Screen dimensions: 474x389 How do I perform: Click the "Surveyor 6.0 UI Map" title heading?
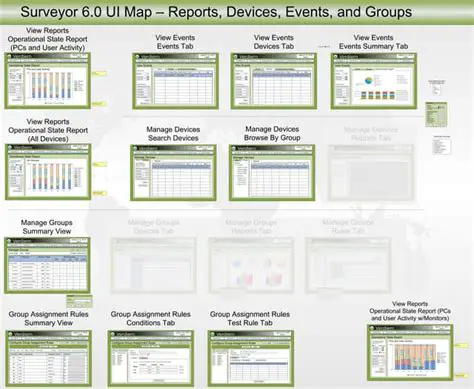point(216,12)
